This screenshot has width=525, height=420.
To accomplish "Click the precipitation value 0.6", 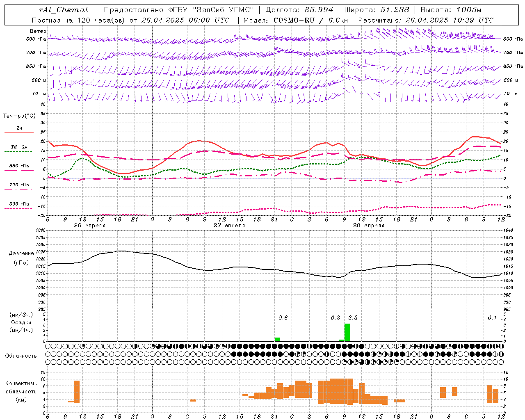I will tap(283, 317).
